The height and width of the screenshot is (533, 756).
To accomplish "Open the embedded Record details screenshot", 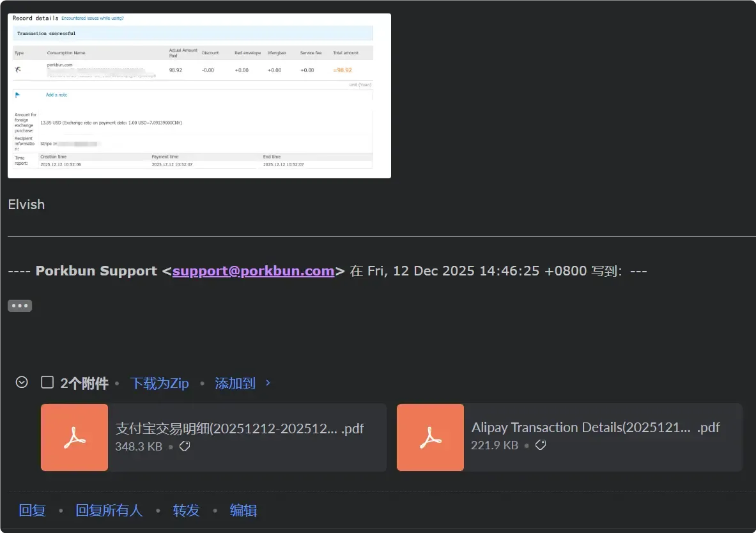I will (x=199, y=96).
